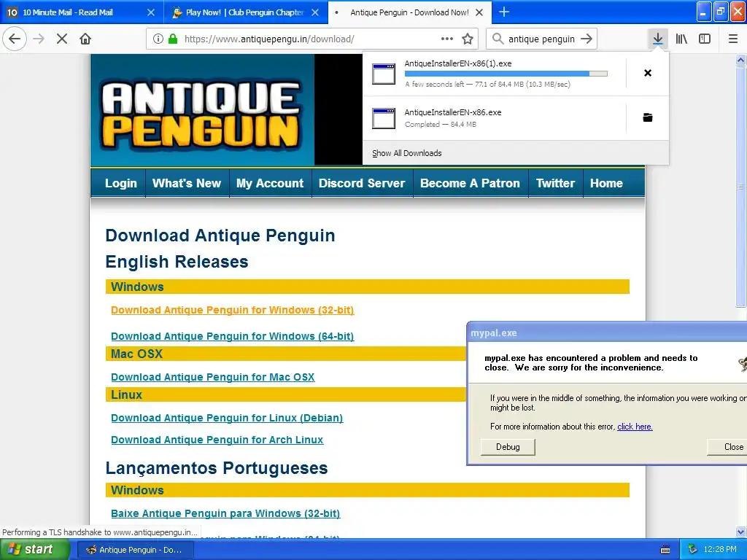Image resolution: width=747 pixels, height=560 pixels.
Task: Stop loading the page
Action: point(62,39)
